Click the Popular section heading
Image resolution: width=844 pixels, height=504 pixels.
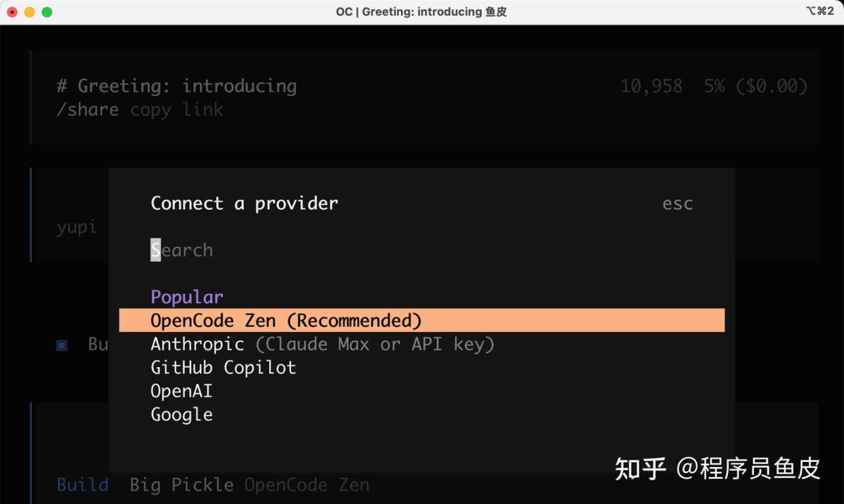point(187,297)
